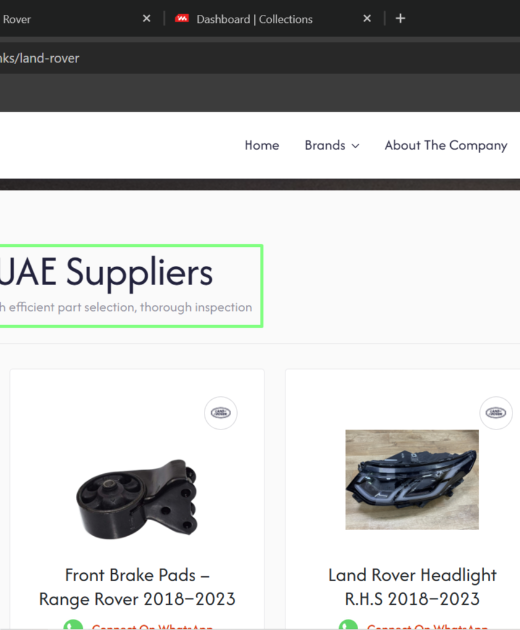Click WhatsApp icon under Land Rover Headlight
The height and width of the screenshot is (630, 520).
tap(348, 625)
